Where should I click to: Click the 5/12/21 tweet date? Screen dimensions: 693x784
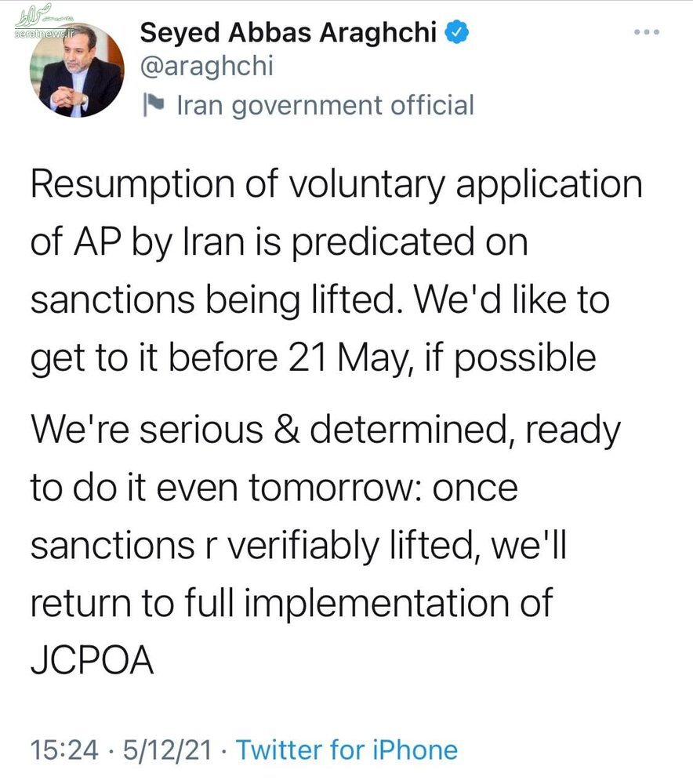(167, 750)
